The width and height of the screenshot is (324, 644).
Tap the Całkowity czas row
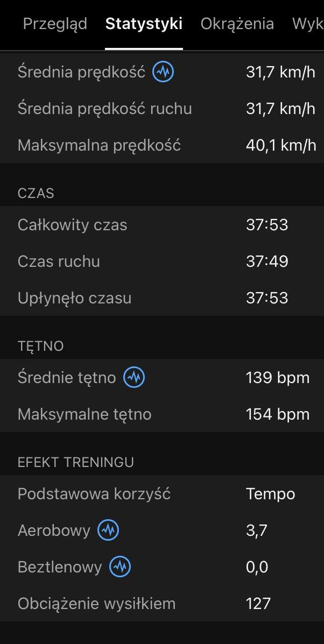coord(162,225)
